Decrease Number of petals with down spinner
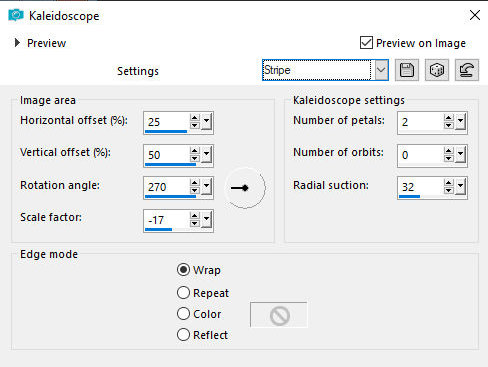Viewport: 488px width, 367px height. click(449, 126)
